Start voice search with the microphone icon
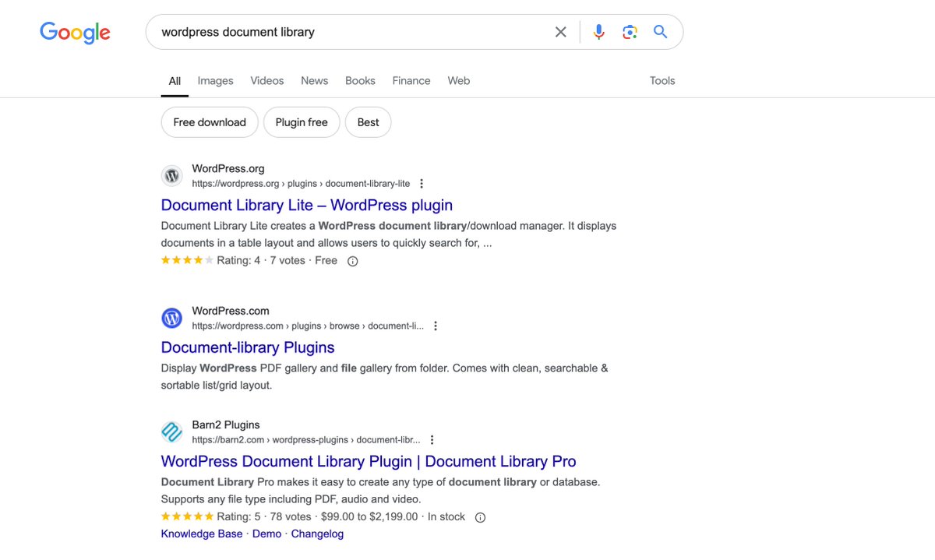The width and height of the screenshot is (935, 560). pos(598,32)
